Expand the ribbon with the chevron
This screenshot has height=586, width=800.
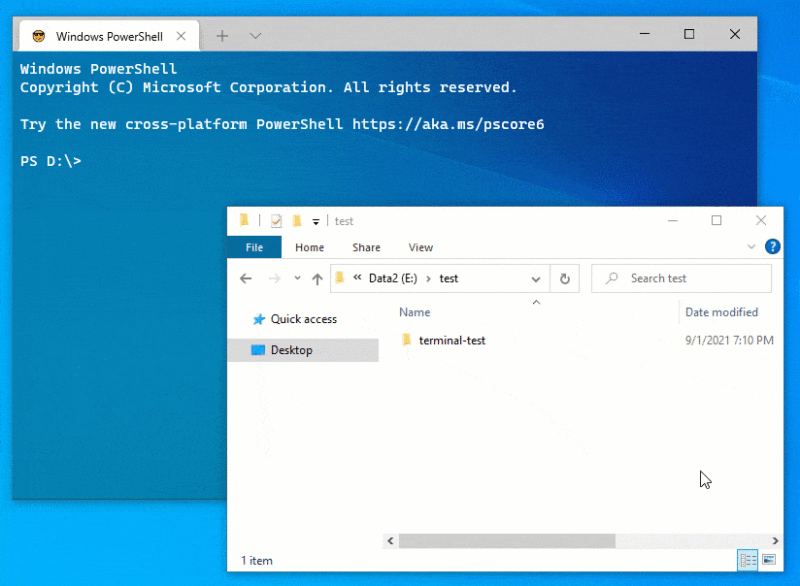pos(752,247)
